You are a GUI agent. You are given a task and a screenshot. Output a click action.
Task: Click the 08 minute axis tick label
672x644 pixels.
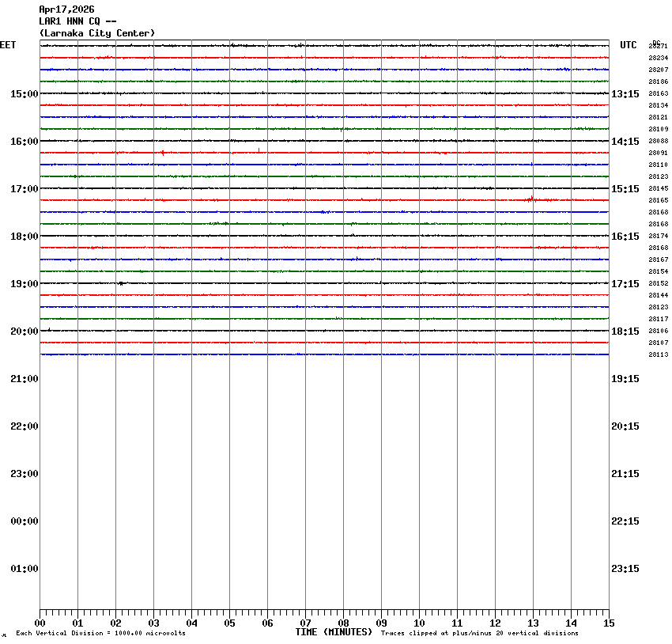coord(343,623)
